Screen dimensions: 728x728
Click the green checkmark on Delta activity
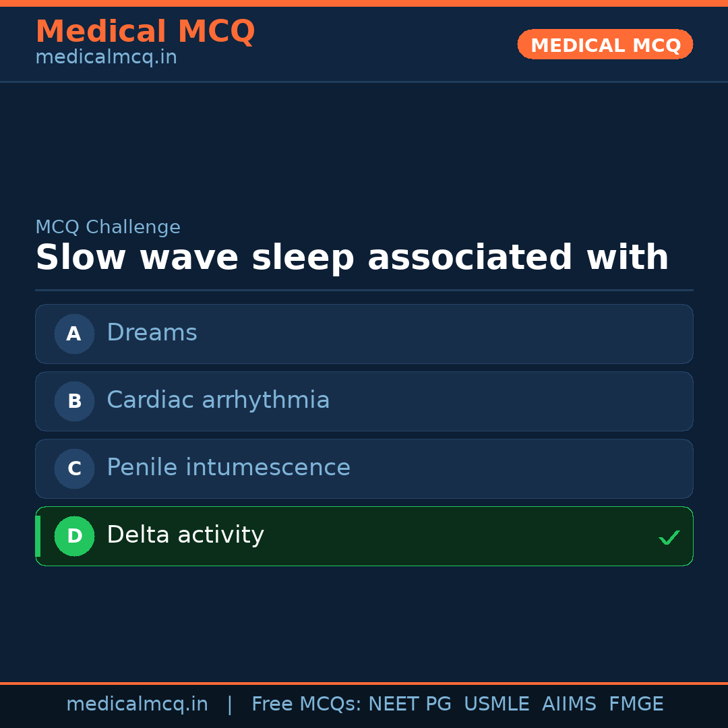[x=669, y=537]
